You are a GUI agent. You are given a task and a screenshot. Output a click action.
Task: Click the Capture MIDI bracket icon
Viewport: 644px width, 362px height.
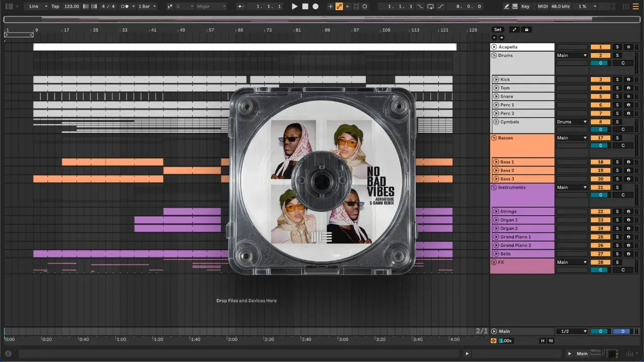[x=356, y=7]
